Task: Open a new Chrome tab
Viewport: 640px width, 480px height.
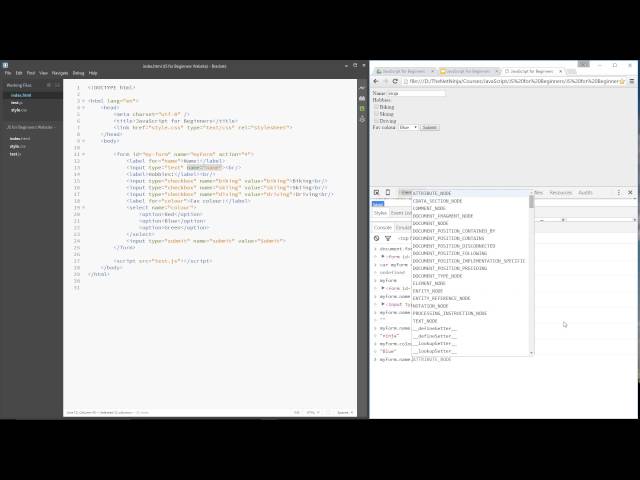Action: tap(571, 71)
